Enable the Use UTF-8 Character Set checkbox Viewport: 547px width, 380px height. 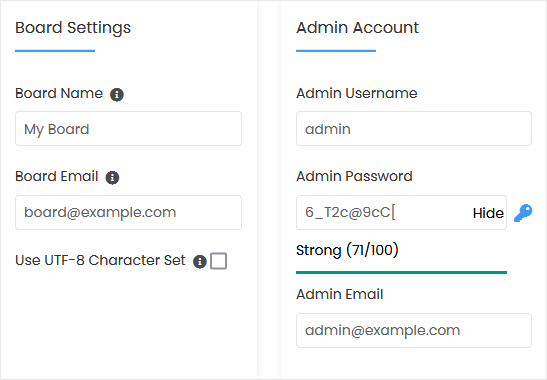coord(218,261)
